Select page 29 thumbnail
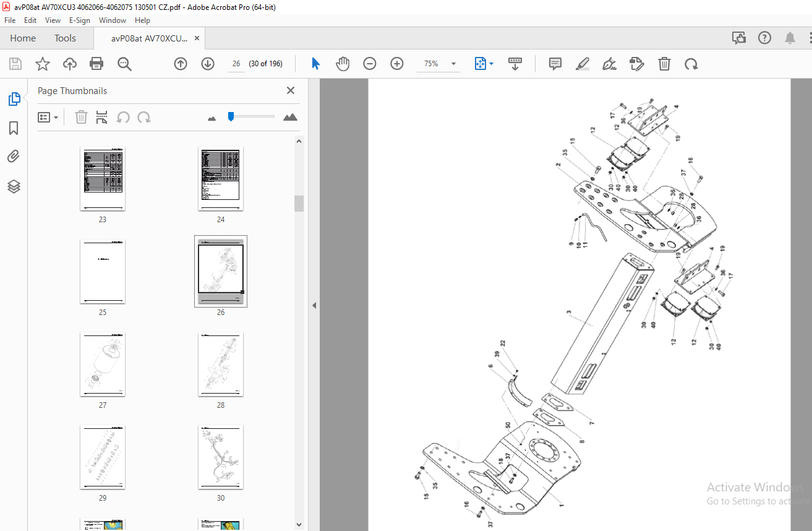 [103, 457]
